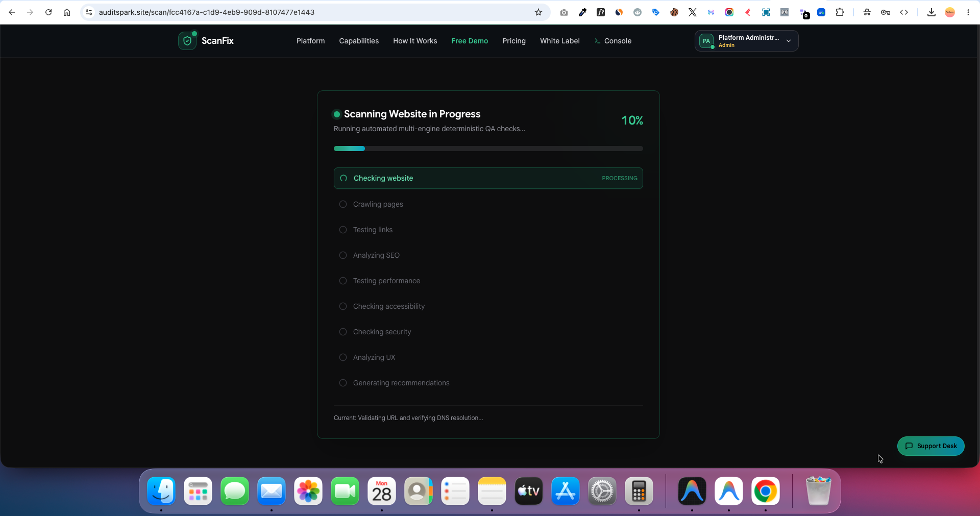980x516 pixels.
Task: Click the Testing links step circle
Action: 343,230
